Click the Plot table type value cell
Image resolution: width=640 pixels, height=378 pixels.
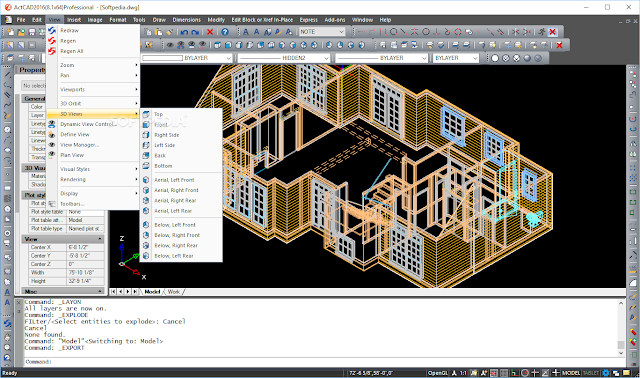(85, 229)
